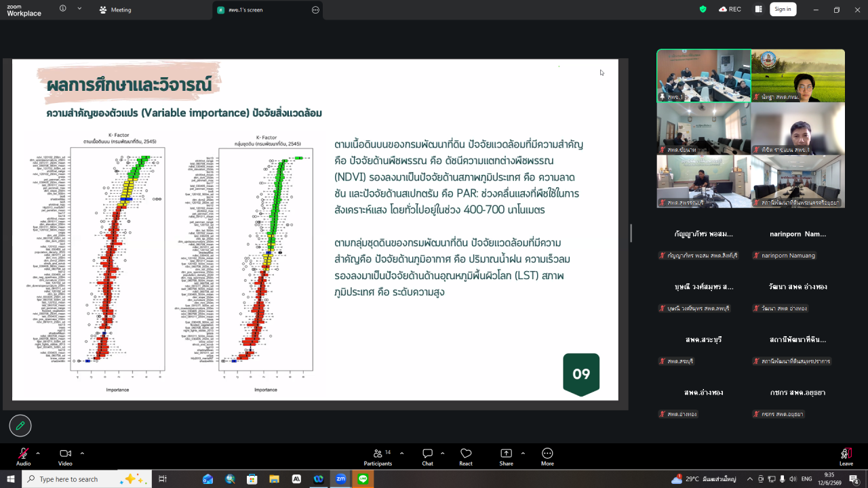Switch to Zoom taskbar icon
This screenshot has height=488, width=868.
point(340,479)
